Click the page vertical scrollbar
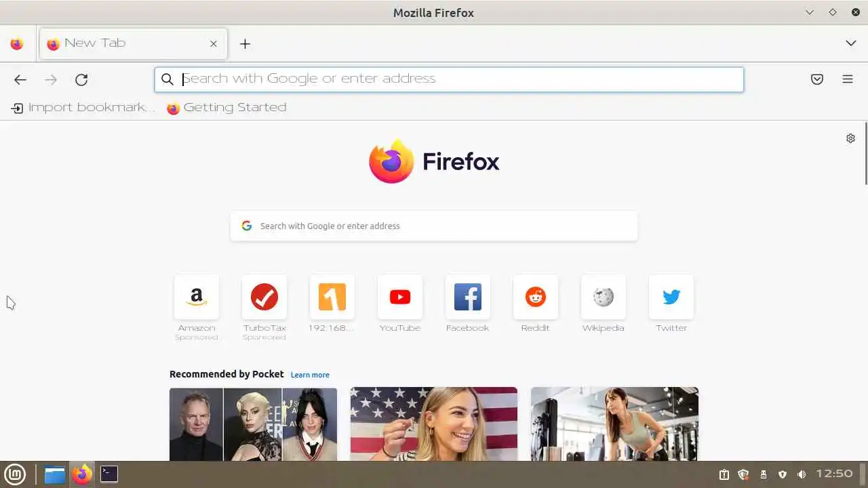The image size is (868, 488). click(866, 153)
